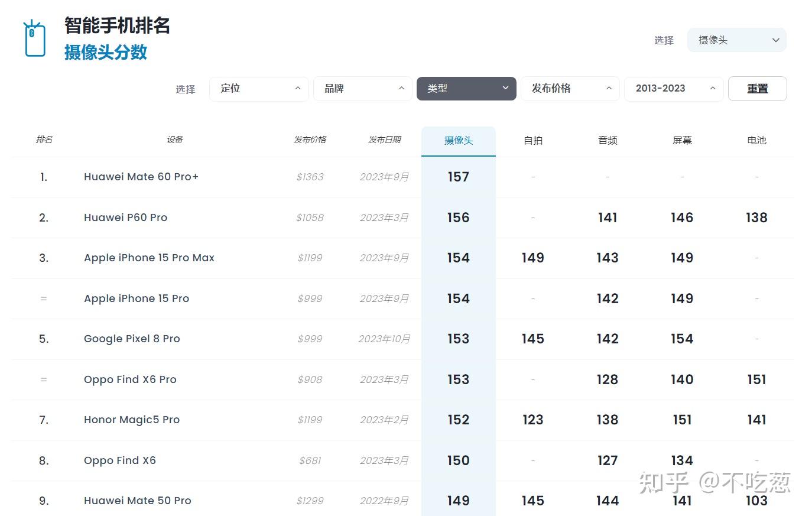This screenshot has width=812, height=516.
Task: Click the $1363 launch price cell
Action: click(x=310, y=177)
